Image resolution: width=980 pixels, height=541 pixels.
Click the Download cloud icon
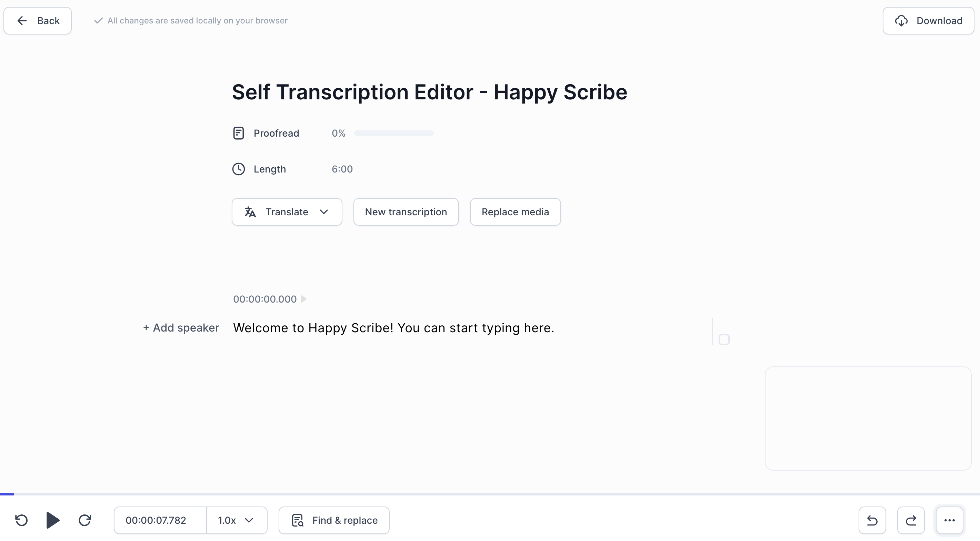tap(901, 21)
